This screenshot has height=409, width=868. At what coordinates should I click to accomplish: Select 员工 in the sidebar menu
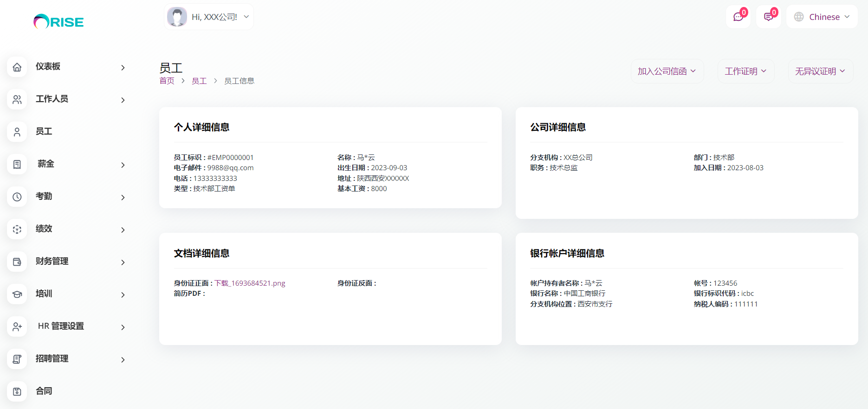pos(44,132)
